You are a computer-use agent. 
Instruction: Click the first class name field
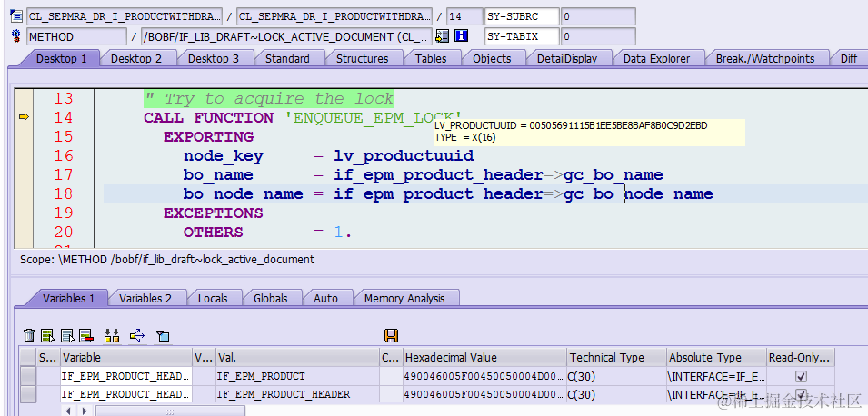(124, 16)
